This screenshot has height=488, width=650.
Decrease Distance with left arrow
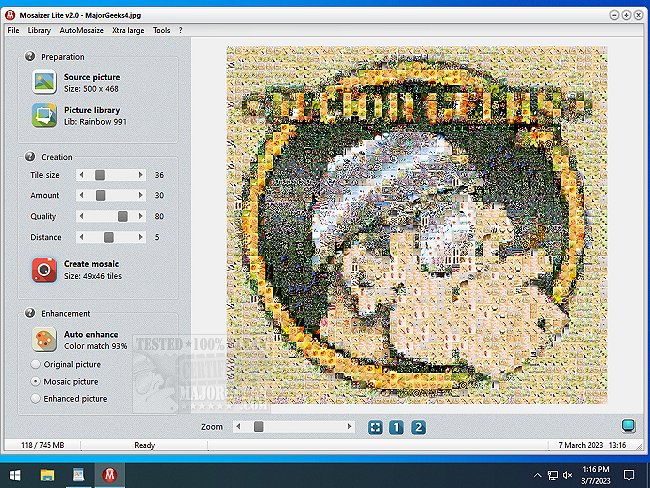click(82, 237)
